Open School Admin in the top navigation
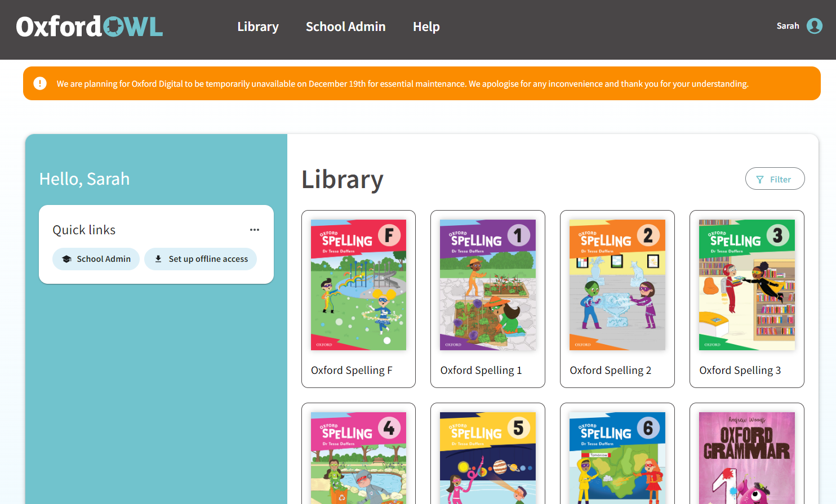This screenshot has height=504, width=836. (346, 26)
